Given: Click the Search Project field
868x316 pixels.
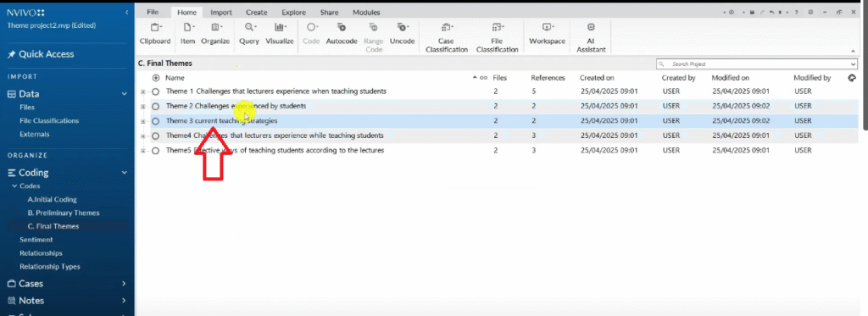Looking at the screenshot, I should point(755,64).
